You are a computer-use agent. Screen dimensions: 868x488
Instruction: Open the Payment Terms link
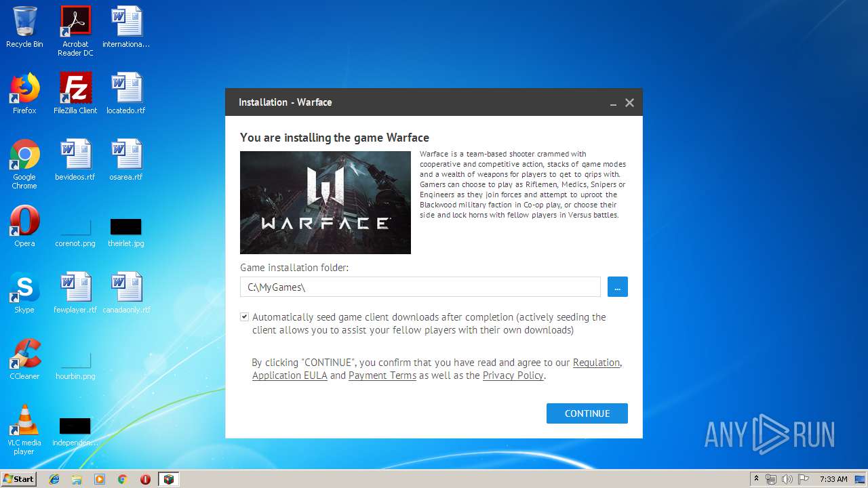coord(382,375)
